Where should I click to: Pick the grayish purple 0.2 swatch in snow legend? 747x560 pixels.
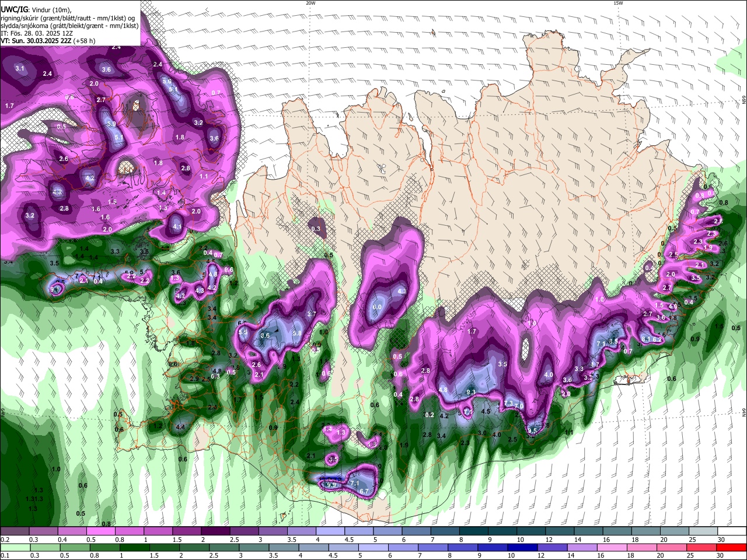15,531
